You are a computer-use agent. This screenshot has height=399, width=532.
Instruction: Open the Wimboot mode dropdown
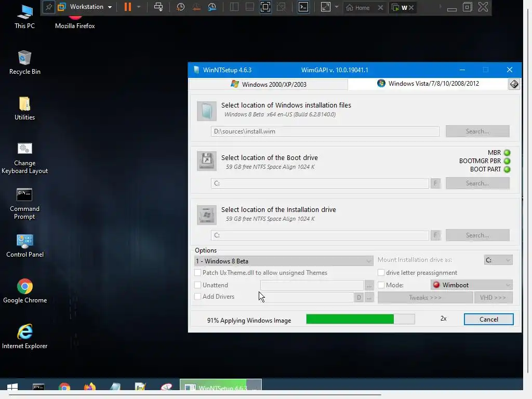coord(472,285)
